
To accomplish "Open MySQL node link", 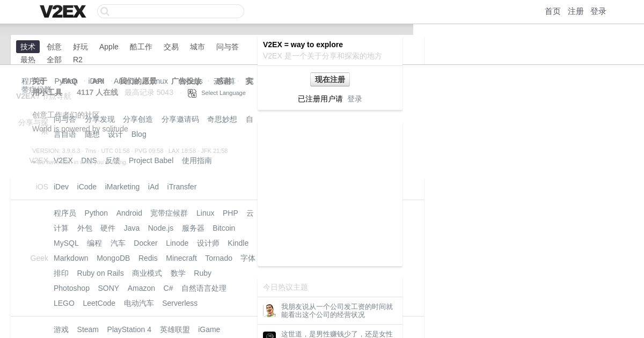I will coord(66,243).
